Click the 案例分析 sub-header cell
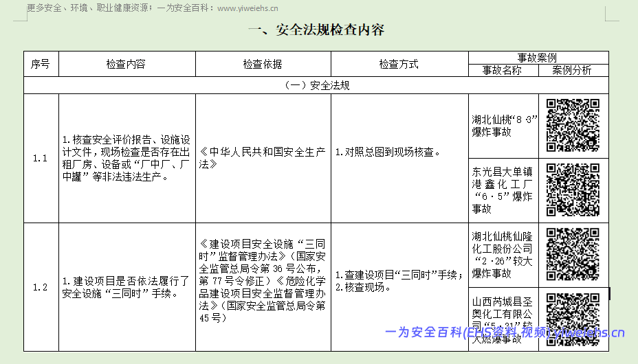This screenshot has height=364, width=638. (571, 70)
